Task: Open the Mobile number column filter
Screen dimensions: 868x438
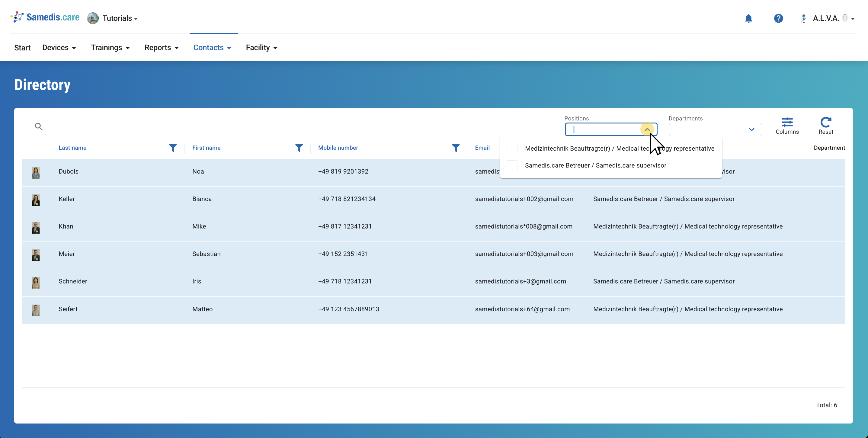Action: [455, 148]
